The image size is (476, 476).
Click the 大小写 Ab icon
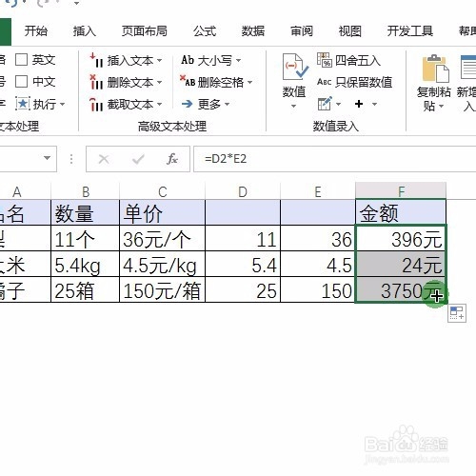[188, 60]
